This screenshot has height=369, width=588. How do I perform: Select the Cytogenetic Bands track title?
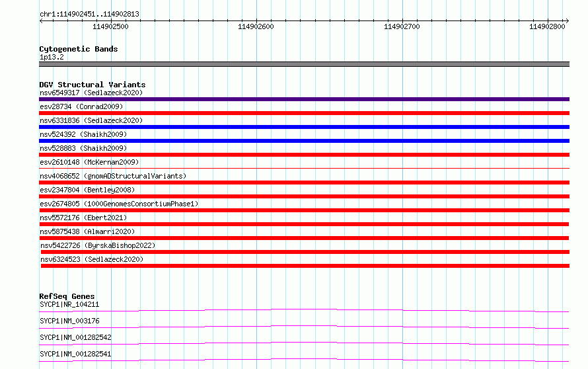[79, 49]
